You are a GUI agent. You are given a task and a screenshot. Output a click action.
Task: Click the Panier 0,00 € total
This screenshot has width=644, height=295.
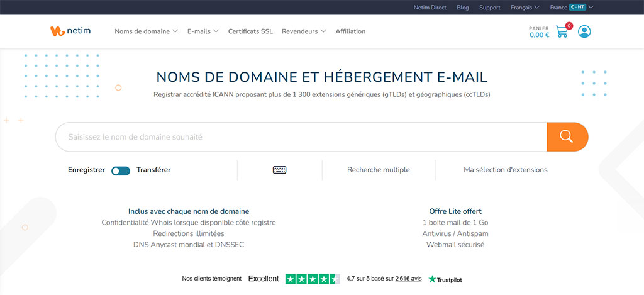[x=539, y=33]
